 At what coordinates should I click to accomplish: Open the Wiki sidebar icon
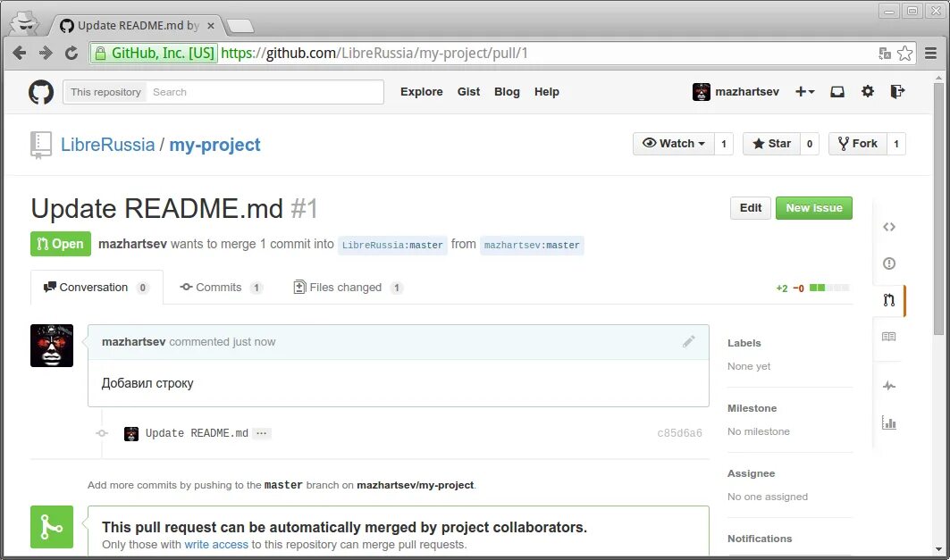pyautogui.click(x=889, y=337)
